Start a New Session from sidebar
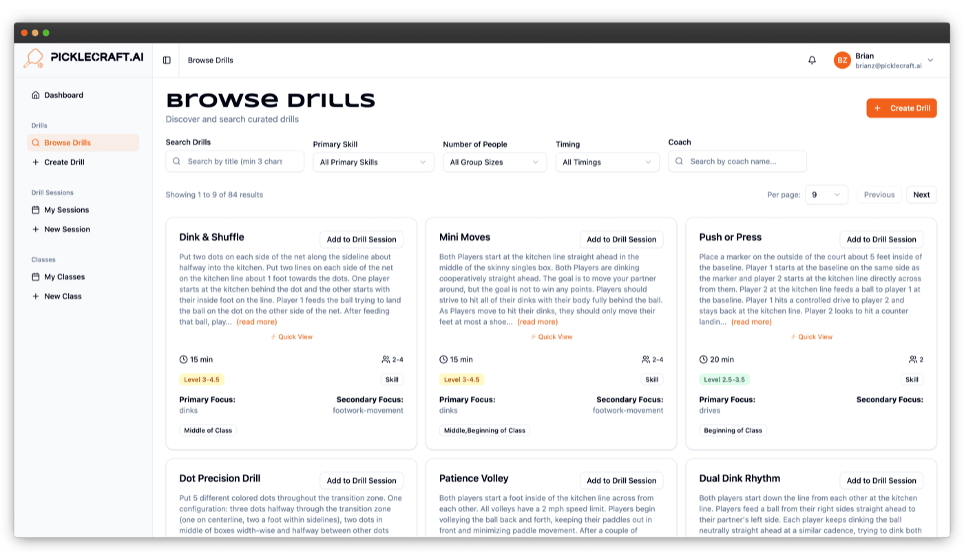964x560 pixels. point(83,229)
